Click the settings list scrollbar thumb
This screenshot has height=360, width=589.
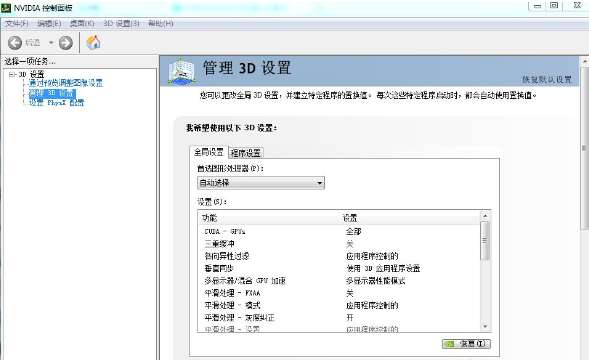(485, 241)
